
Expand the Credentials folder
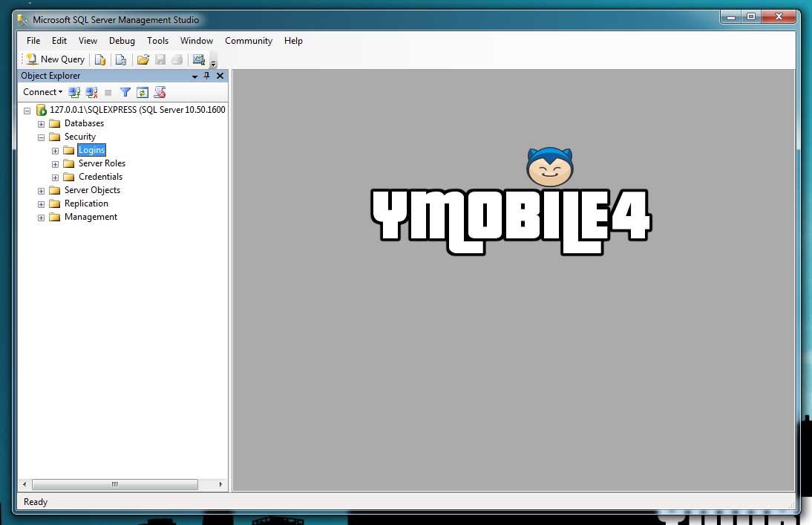[x=55, y=177]
